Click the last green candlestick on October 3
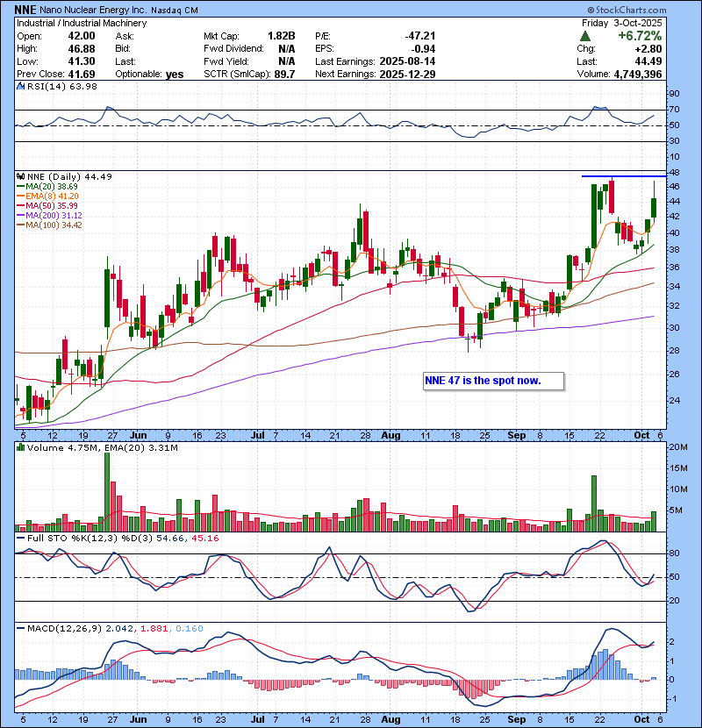Image resolution: width=702 pixels, height=728 pixels. point(654,202)
